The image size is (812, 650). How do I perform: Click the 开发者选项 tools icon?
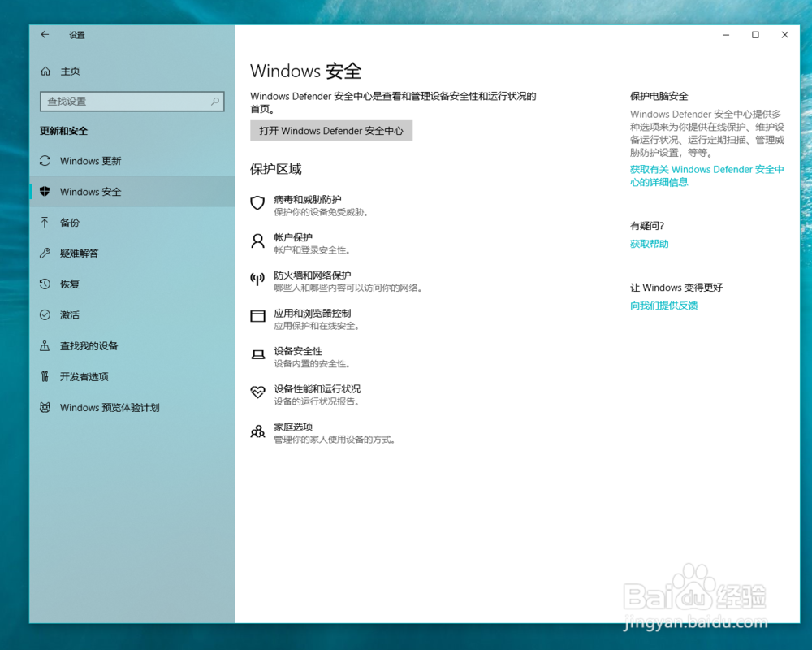pyautogui.click(x=45, y=376)
